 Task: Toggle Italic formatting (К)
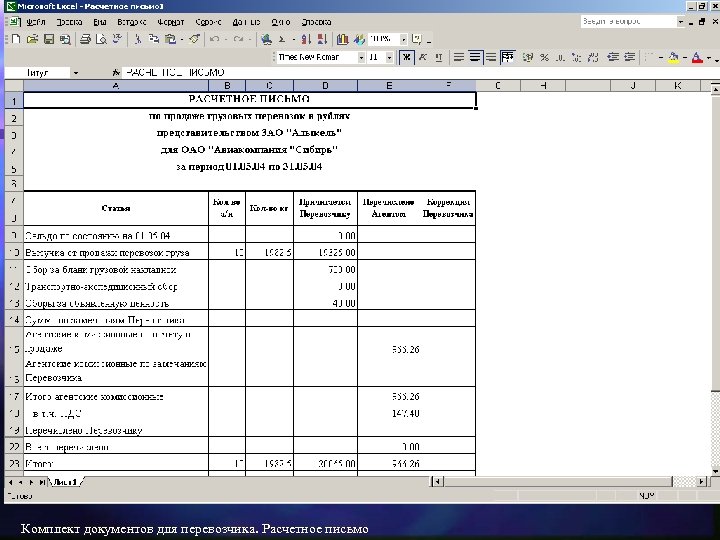point(423,57)
